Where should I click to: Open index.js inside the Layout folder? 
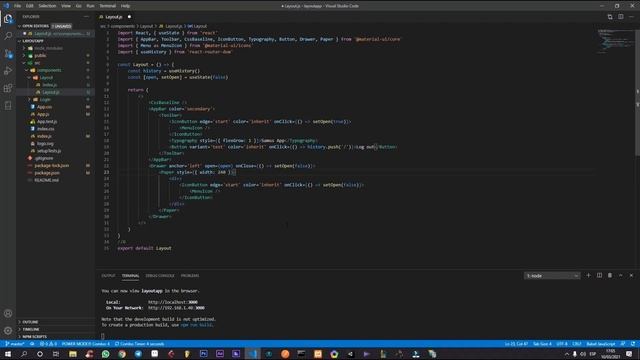[x=49, y=85]
